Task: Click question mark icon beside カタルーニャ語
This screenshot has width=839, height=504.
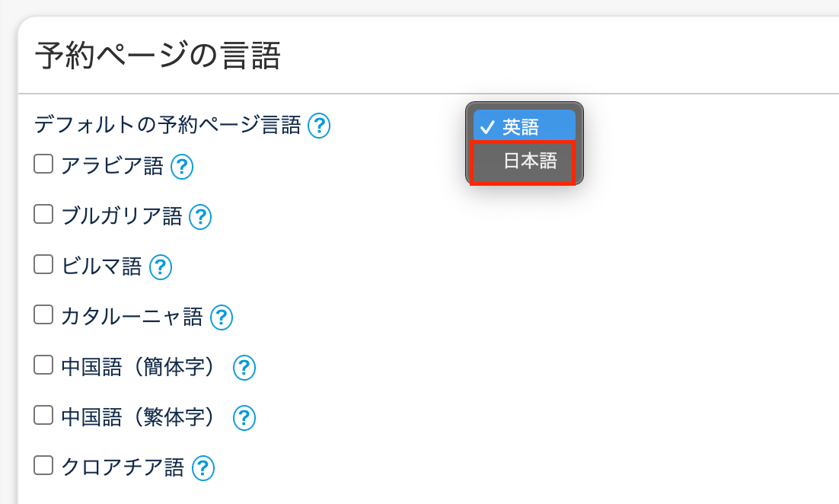Action: tap(222, 317)
